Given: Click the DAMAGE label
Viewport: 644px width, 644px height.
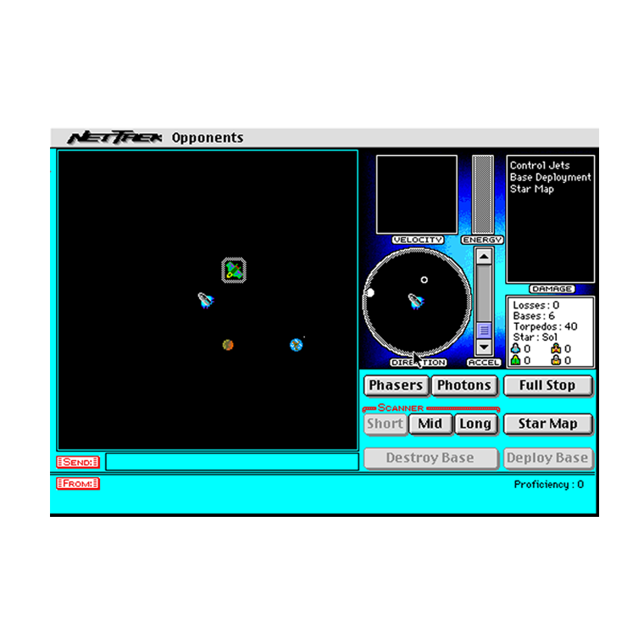Looking at the screenshot, I should [552, 289].
